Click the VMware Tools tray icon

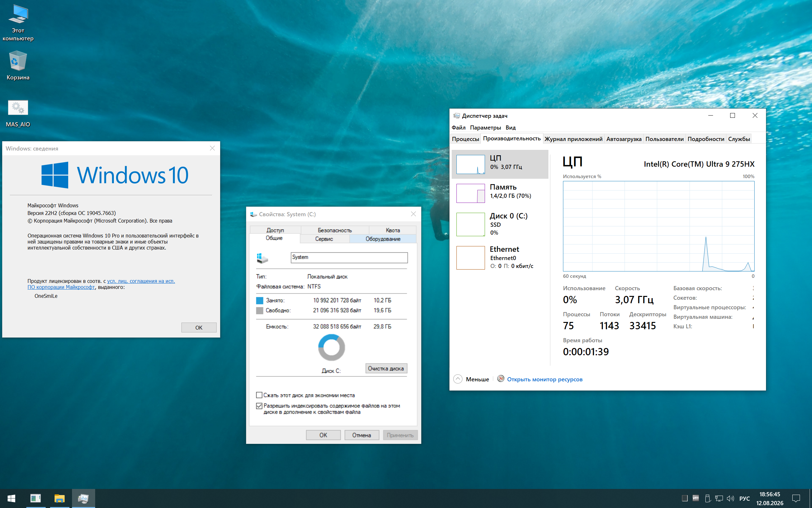pos(696,498)
